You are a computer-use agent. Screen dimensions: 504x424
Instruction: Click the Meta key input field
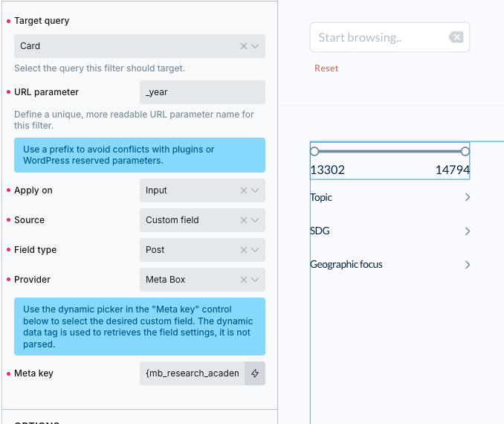(193, 373)
